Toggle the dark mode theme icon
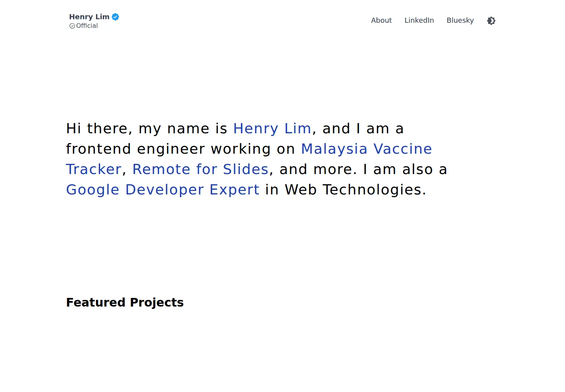 tap(491, 21)
